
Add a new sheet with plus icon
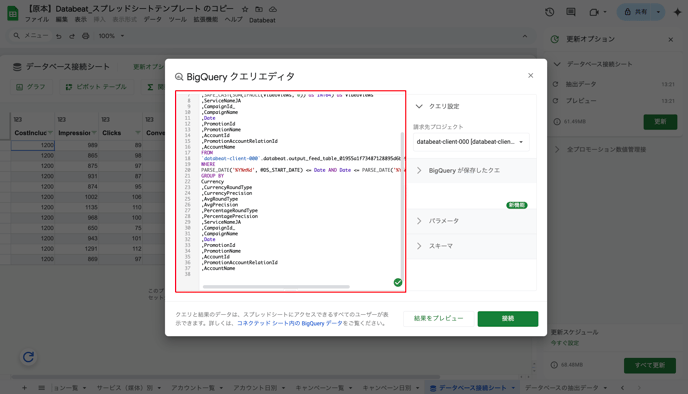tap(24, 388)
